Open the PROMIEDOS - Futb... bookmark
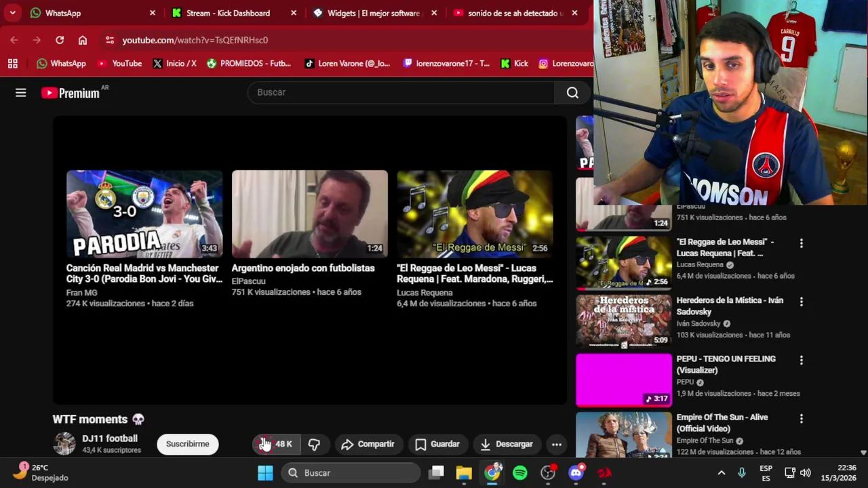Screen dimensions: 868x488 pyautogui.click(x=249, y=64)
